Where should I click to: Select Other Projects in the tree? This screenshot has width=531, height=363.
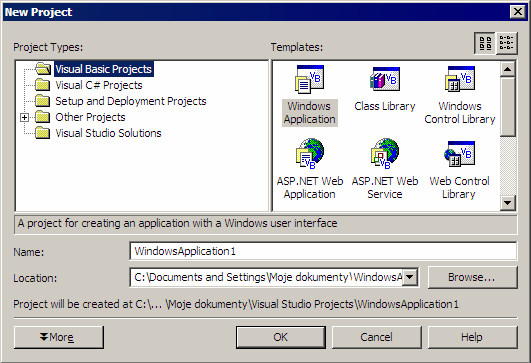click(x=90, y=117)
